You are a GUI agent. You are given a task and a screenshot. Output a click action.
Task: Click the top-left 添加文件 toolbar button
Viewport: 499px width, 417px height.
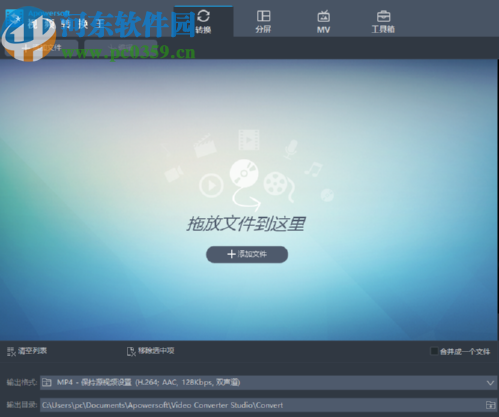pos(42,48)
